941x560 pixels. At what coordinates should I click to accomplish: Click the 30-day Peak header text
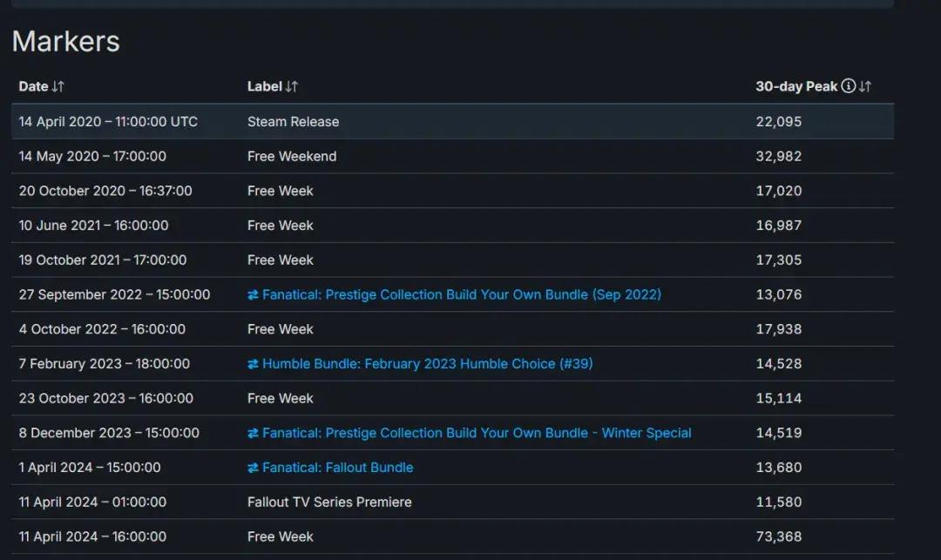pyautogui.click(x=796, y=86)
